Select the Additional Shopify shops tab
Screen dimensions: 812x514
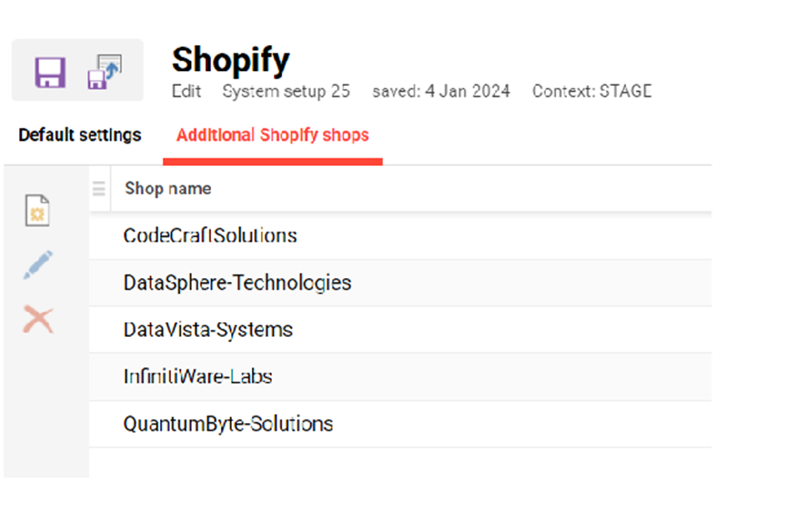tap(273, 135)
